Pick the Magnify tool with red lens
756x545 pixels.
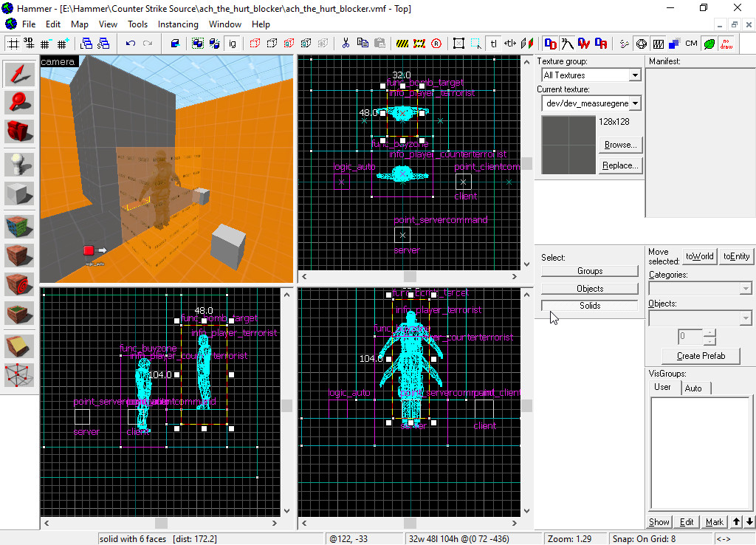point(19,103)
